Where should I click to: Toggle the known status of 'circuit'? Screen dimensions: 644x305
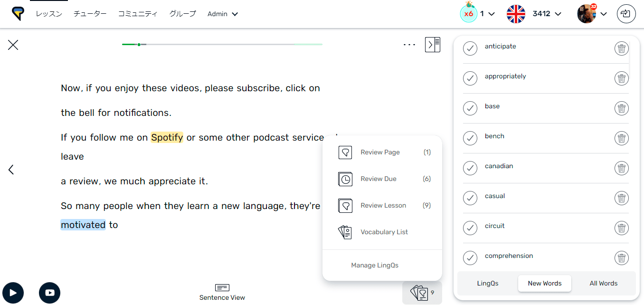pyautogui.click(x=470, y=228)
